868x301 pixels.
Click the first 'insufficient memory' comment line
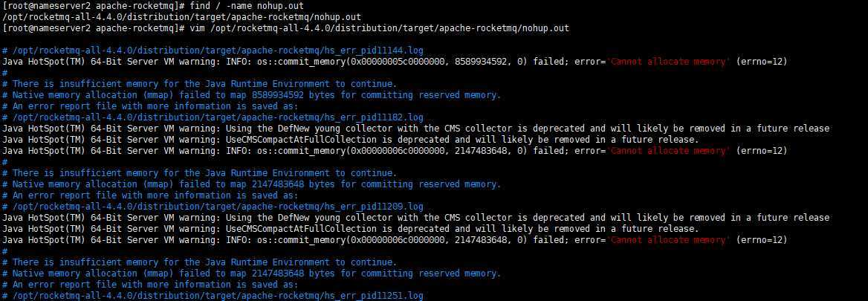pos(200,84)
